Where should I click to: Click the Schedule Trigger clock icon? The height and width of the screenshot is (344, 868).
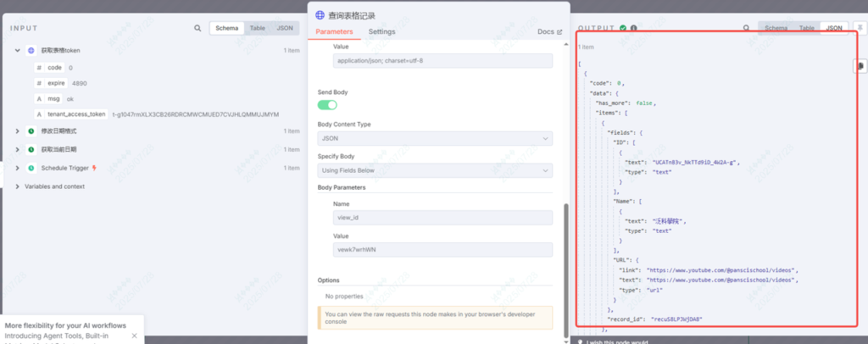click(31, 168)
